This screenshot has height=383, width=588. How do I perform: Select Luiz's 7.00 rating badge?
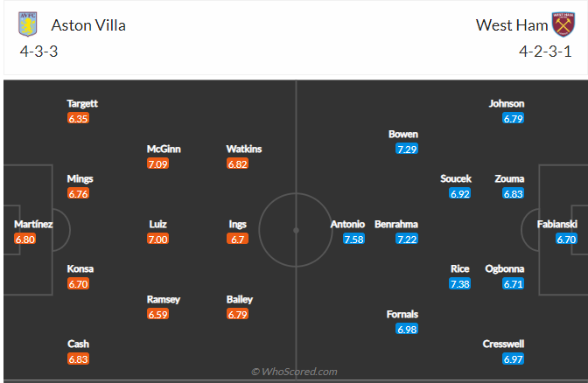pos(158,239)
